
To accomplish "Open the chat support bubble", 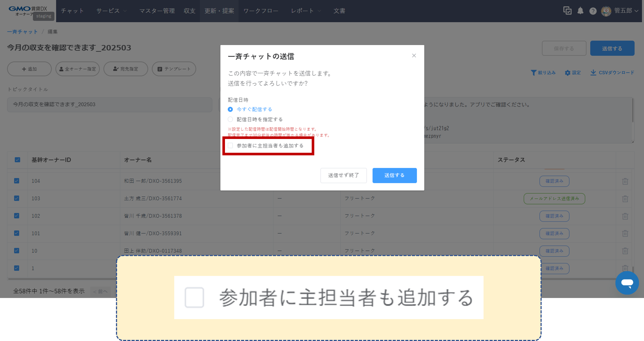I will tap(627, 283).
